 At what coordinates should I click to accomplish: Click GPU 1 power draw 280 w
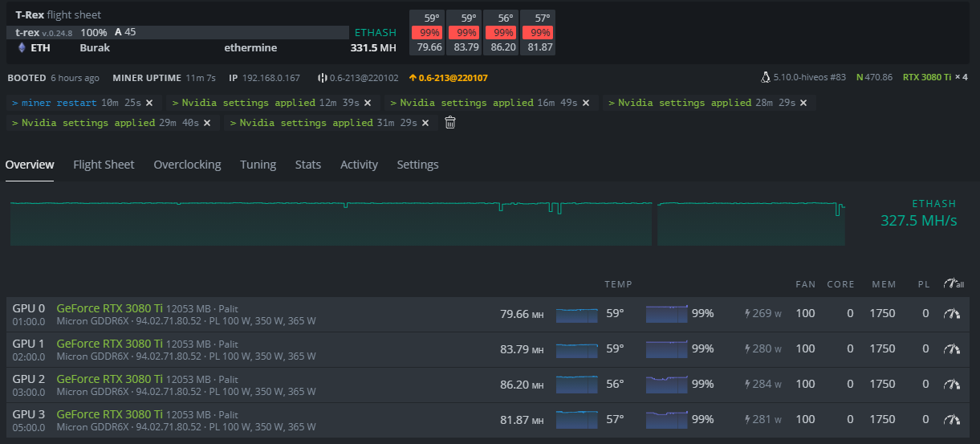[763, 349]
